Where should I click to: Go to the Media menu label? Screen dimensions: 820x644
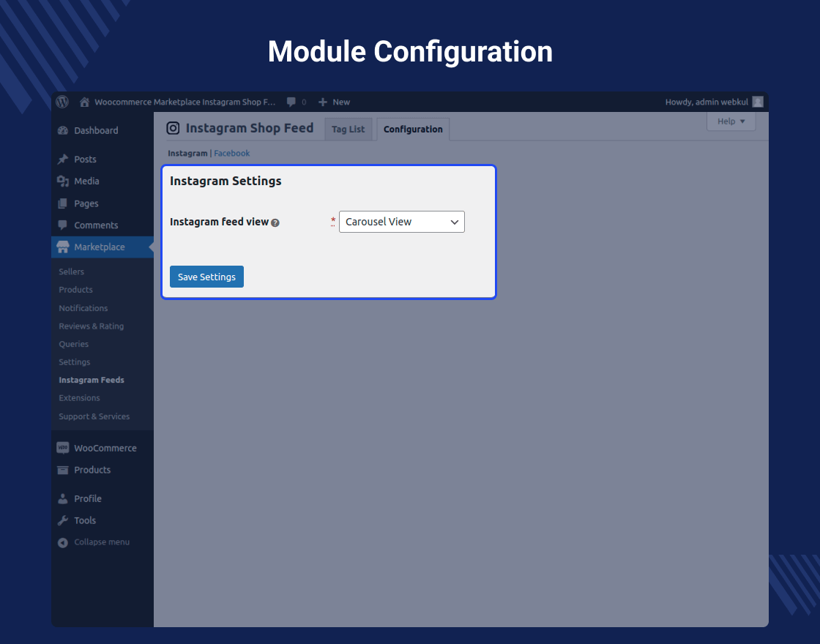pos(87,181)
